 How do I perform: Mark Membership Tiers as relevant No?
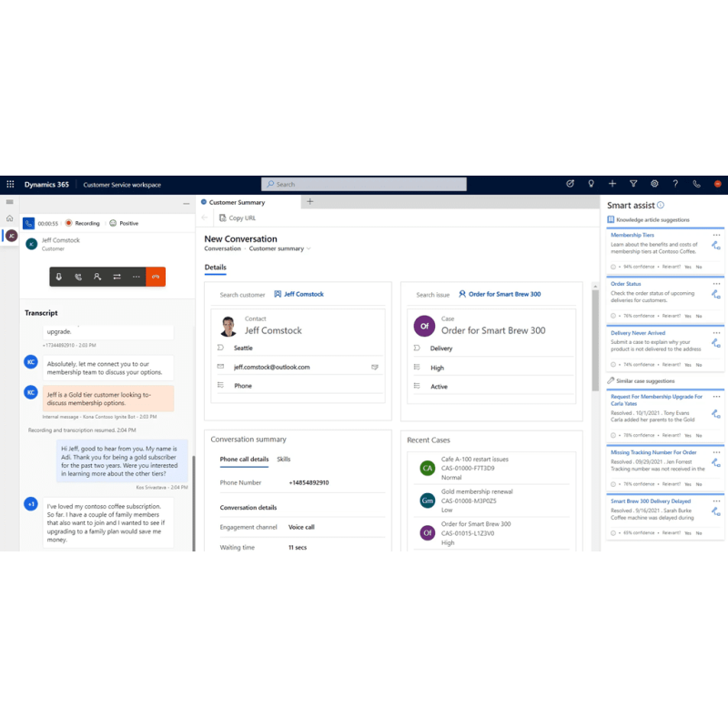699,267
